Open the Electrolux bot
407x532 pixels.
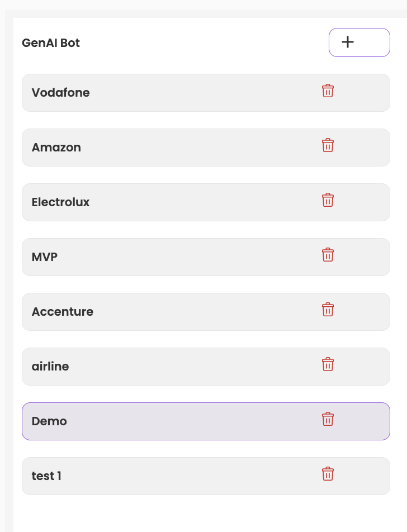168,202
